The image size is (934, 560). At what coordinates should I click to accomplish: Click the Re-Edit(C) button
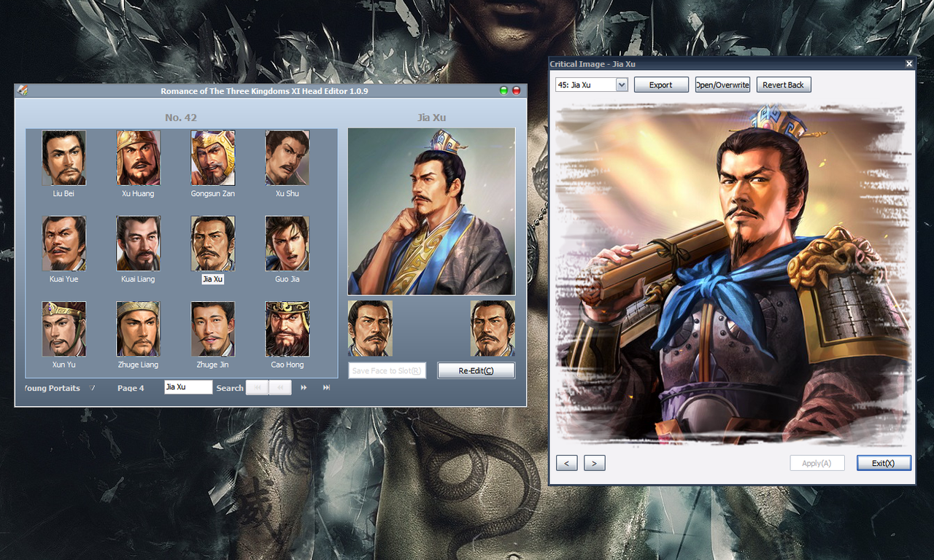point(476,370)
